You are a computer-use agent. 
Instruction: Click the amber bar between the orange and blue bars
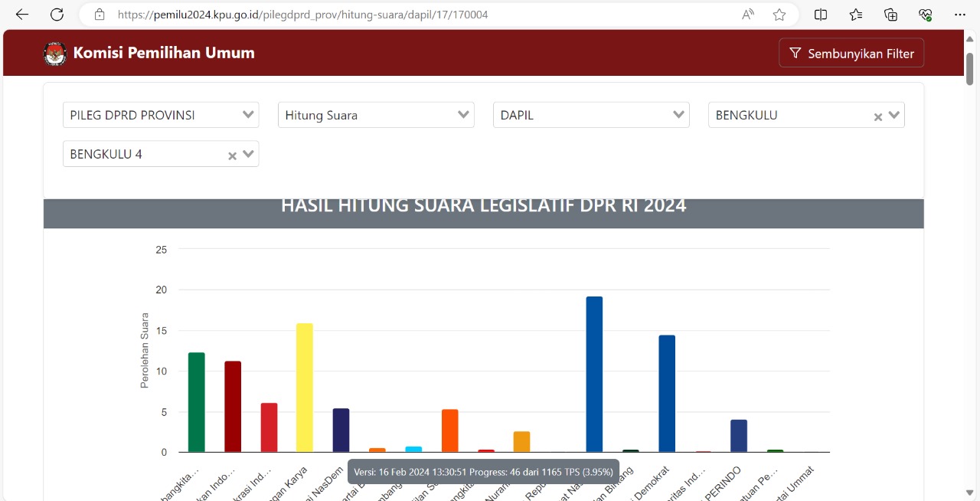tap(521, 442)
